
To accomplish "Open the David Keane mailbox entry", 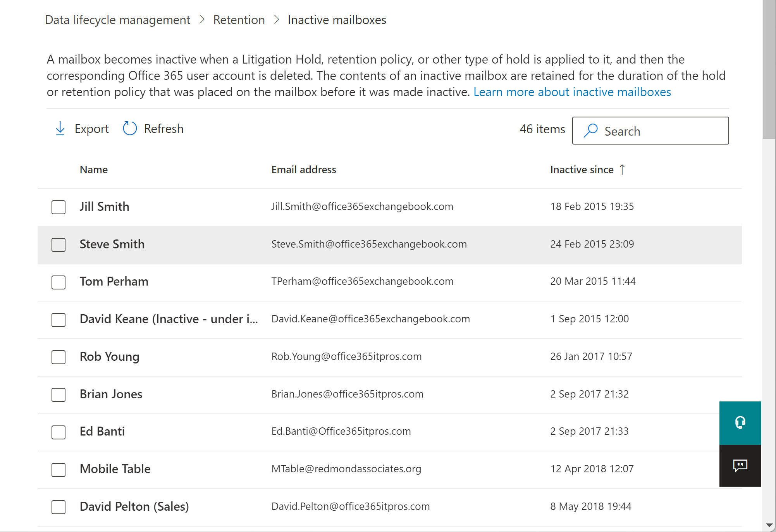I will point(169,319).
